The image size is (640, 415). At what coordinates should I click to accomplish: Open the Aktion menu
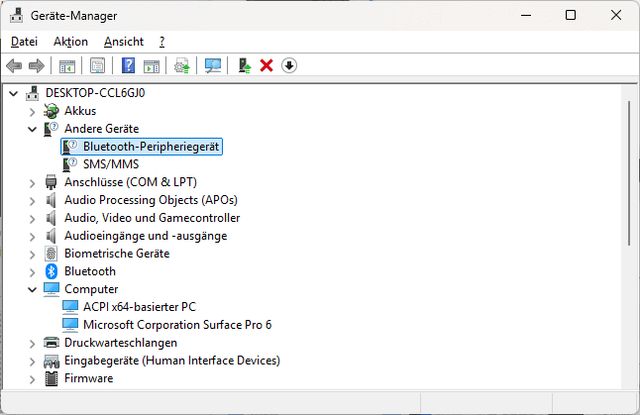click(70, 41)
